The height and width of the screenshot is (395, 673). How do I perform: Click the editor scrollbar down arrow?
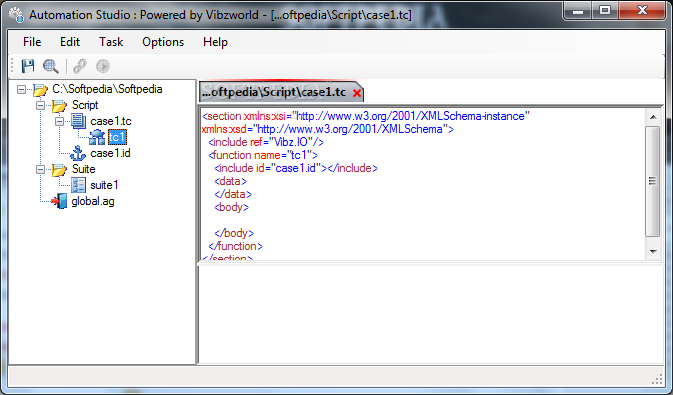pyautogui.click(x=653, y=252)
